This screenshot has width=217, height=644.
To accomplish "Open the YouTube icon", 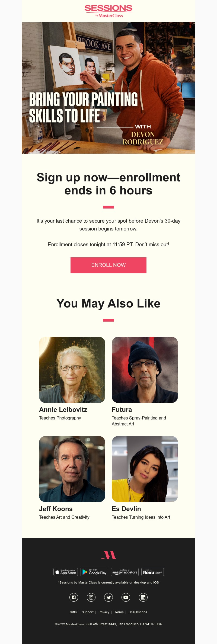I will 126,597.
